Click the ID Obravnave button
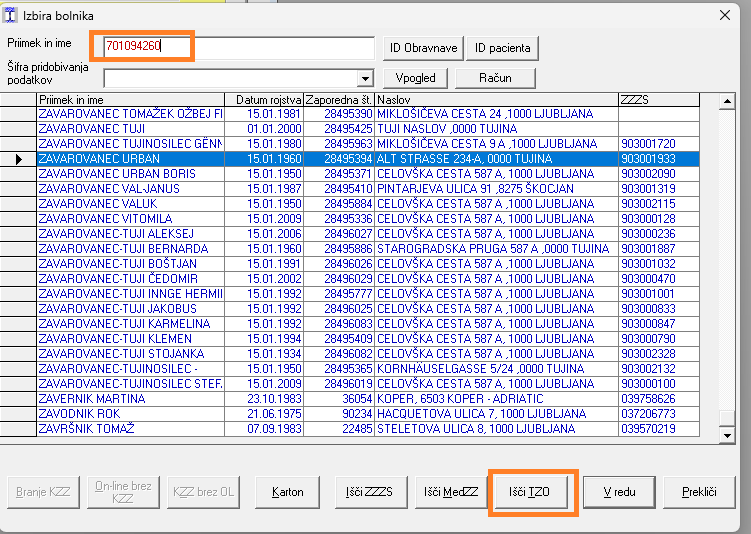Screen dimensions: 751x534 click(x=423, y=48)
